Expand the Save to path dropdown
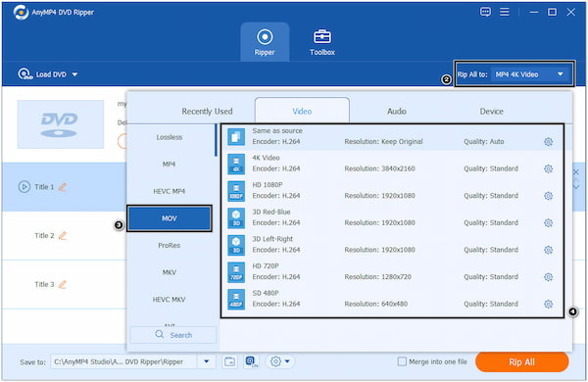This screenshot has height=382, width=588. click(x=206, y=361)
